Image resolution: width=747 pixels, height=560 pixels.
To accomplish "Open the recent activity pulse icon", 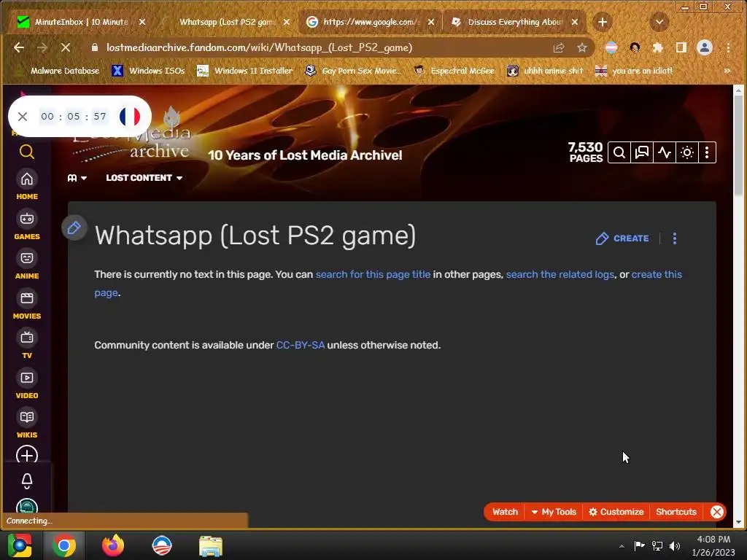I will tap(665, 152).
